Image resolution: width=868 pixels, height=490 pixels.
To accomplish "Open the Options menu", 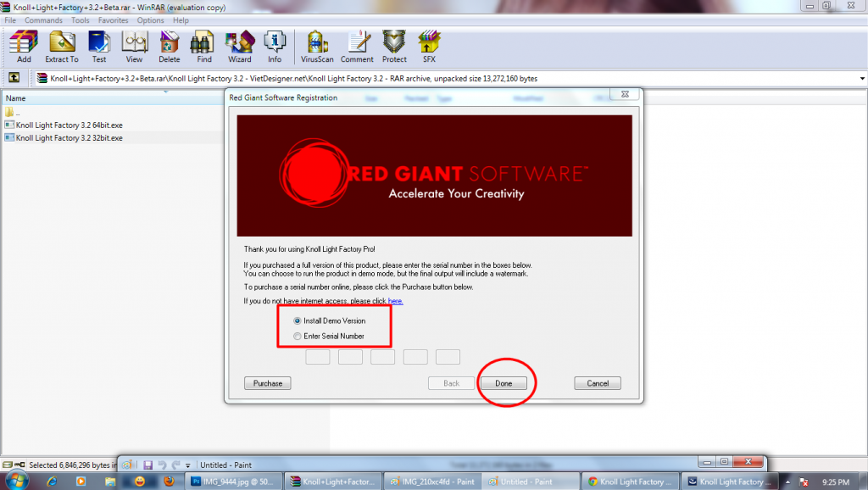I will click(150, 20).
